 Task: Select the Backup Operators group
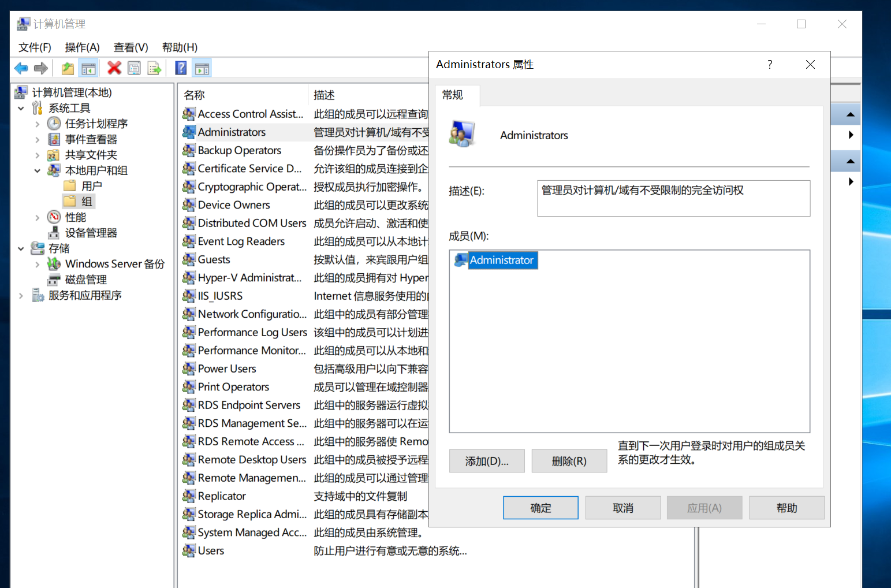239,150
